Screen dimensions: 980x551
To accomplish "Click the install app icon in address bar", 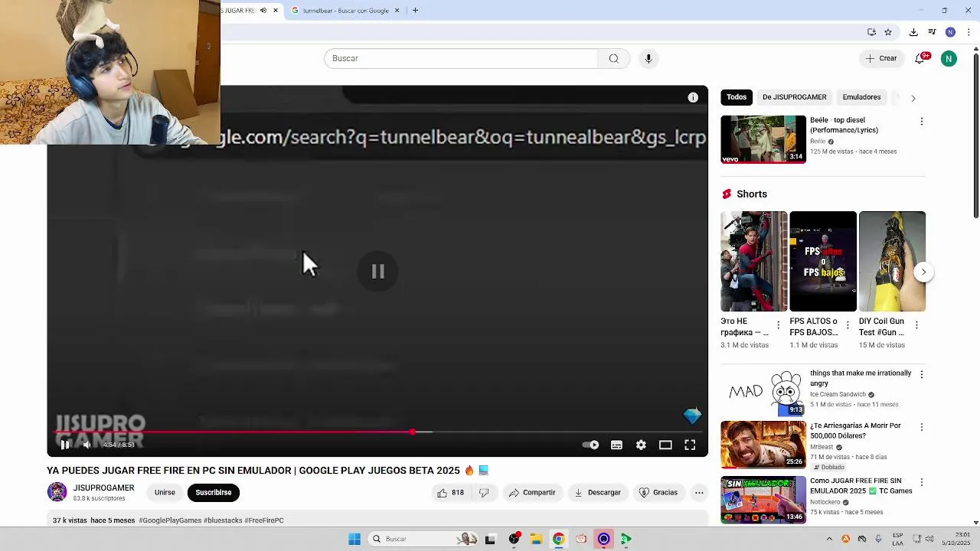I will tap(871, 32).
